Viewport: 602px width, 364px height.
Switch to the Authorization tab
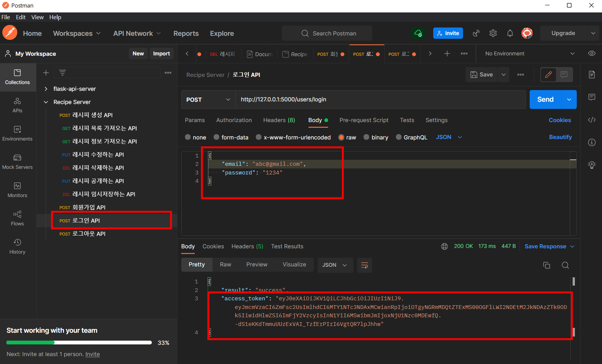(x=234, y=120)
